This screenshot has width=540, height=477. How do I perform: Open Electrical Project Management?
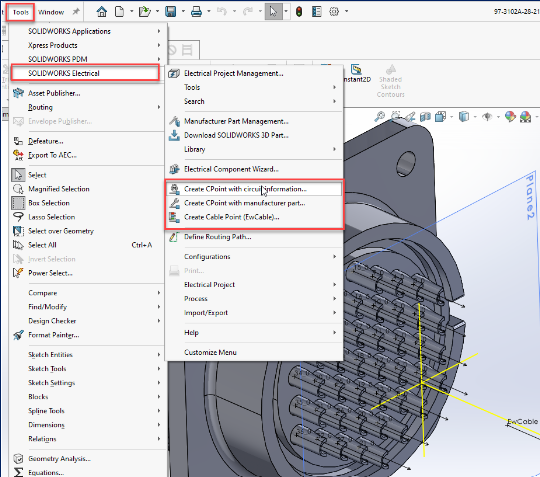(x=254, y=73)
